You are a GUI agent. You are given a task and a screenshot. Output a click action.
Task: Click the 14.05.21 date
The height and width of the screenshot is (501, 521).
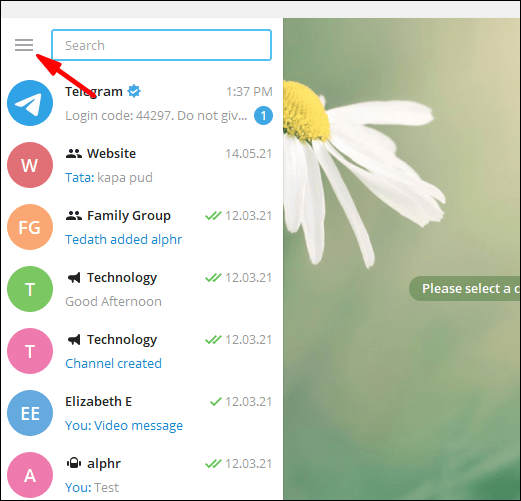pyautogui.click(x=249, y=154)
